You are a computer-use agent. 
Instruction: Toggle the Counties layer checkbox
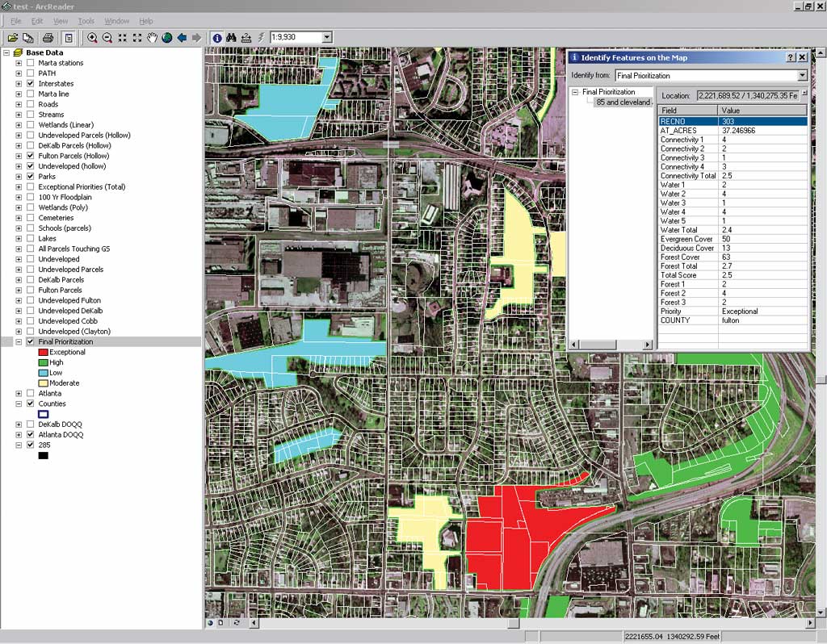(30, 404)
